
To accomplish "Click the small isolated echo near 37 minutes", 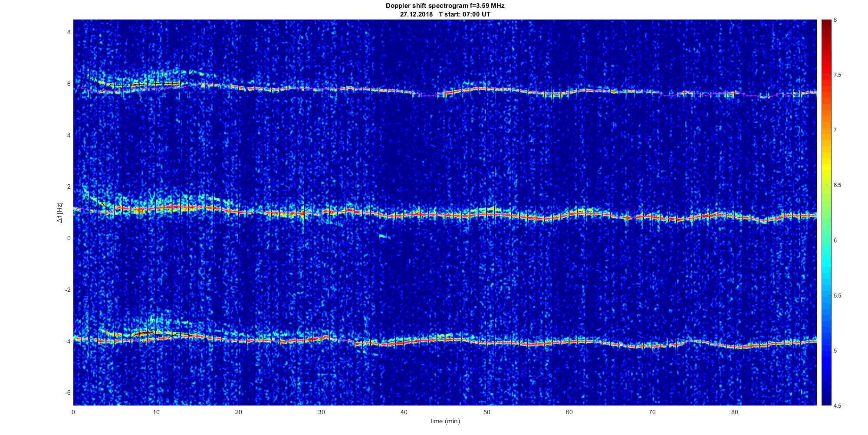I will (385, 236).
